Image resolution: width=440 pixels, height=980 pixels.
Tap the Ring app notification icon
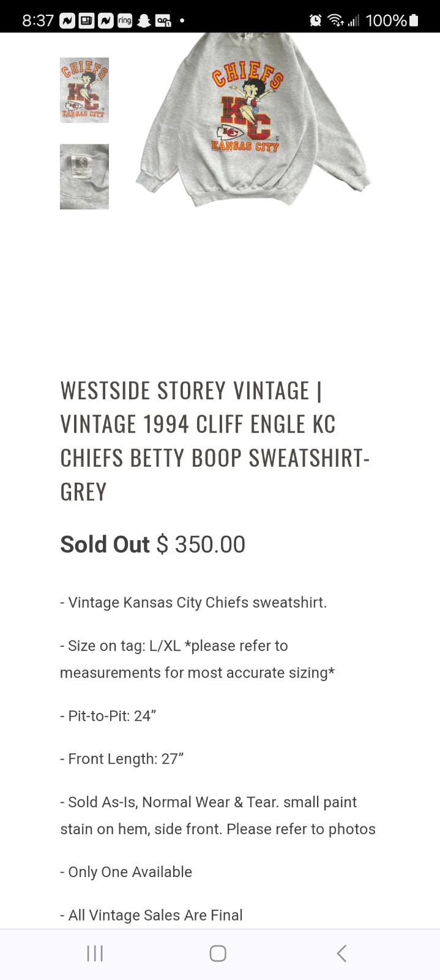pyautogui.click(x=125, y=21)
